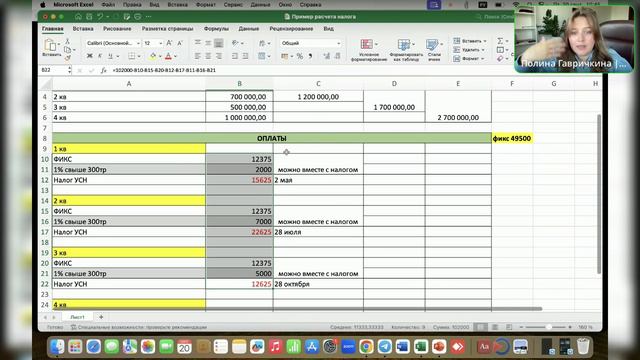Click the cell borders icon
This screenshot has width=640, height=360.
click(131, 56)
